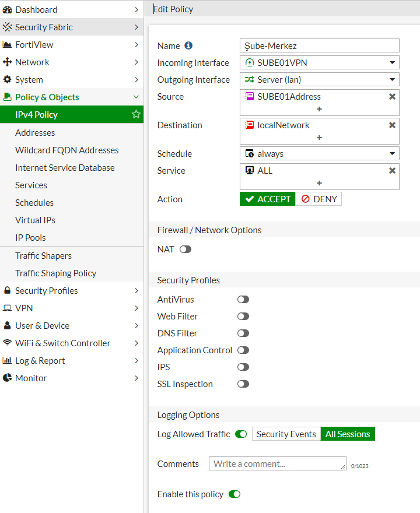Add another Destination entry with plus

(319, 138)
